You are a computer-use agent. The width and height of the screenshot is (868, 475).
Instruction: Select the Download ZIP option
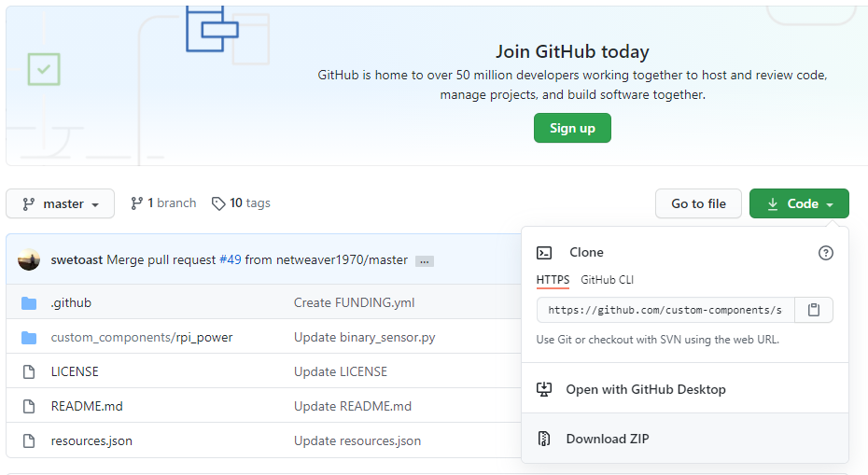point(607,439)
